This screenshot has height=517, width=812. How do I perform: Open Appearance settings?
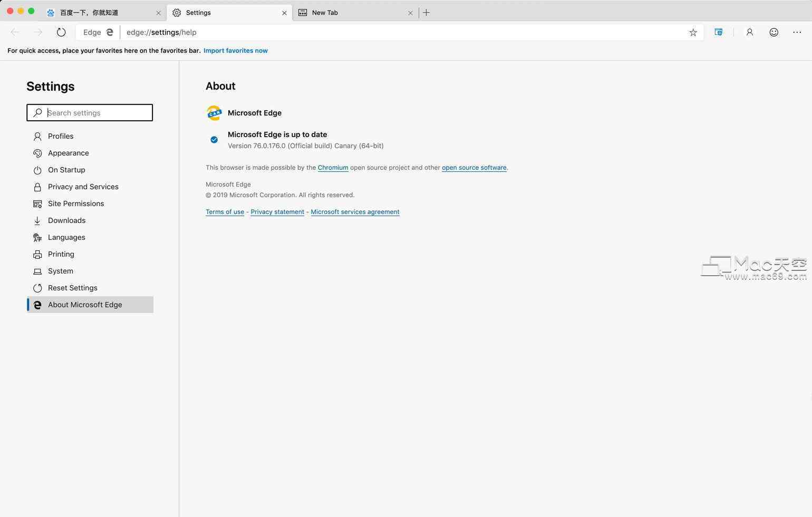coord(90,153)
